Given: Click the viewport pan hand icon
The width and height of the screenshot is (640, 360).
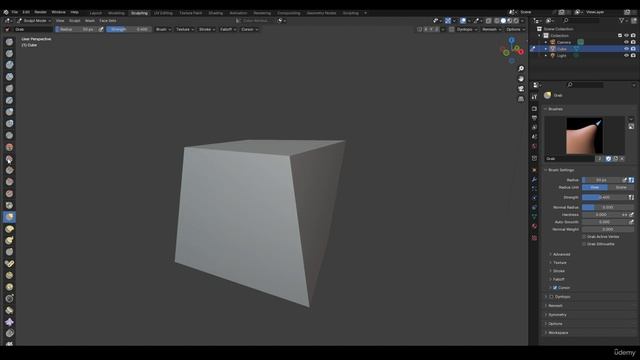Looking at the screenshot, I should point(521,79).
